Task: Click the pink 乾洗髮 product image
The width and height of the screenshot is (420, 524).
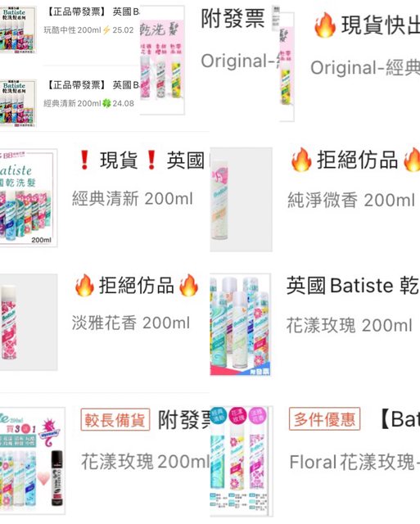Action: coord(162,60)
